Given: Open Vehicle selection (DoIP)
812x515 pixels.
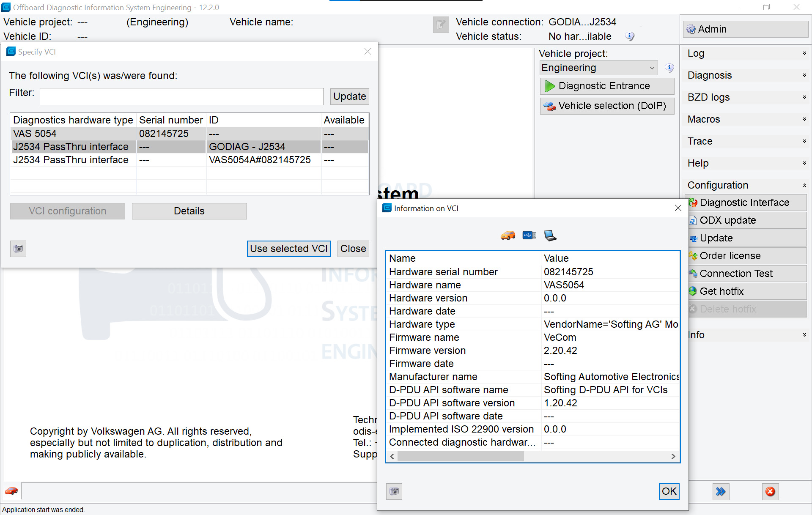Looking at the screenshot, I should (607, 106).
